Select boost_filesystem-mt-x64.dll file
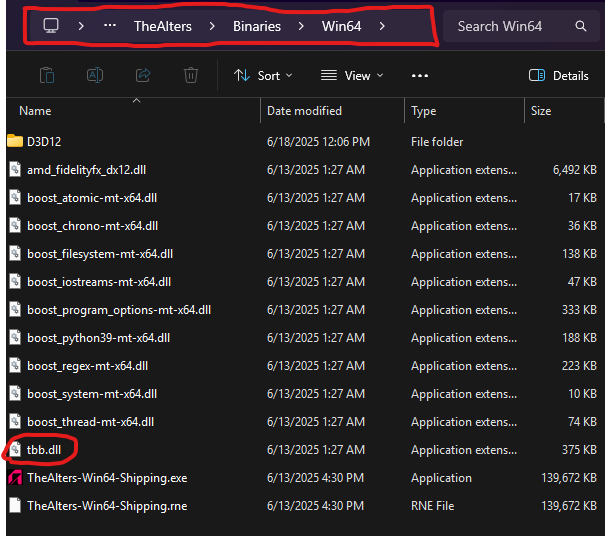Screen dimensions: 605x536 pos(100,254)
